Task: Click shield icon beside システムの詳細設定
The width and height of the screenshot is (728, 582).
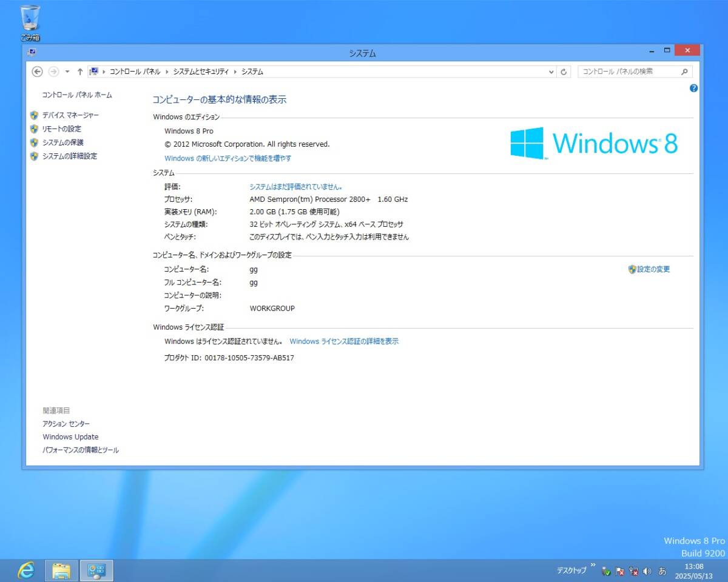Action: click(34, 156)
